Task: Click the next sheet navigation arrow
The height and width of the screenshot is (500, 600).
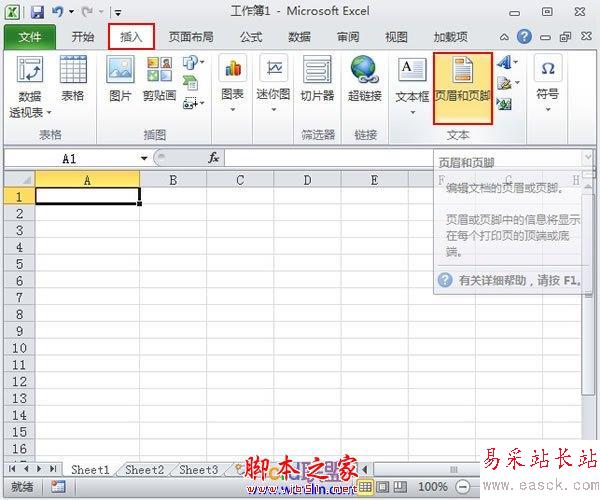Action: point(39,469)
